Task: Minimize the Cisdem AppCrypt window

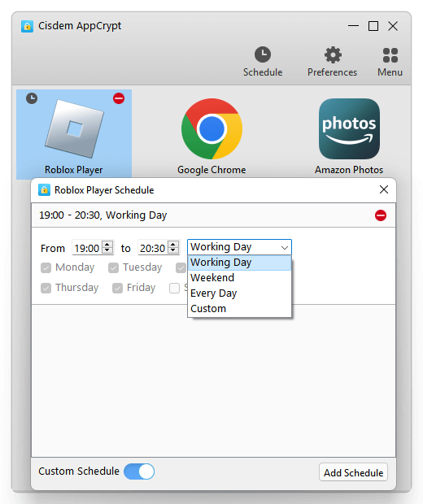Action: (x=353, y=26)
